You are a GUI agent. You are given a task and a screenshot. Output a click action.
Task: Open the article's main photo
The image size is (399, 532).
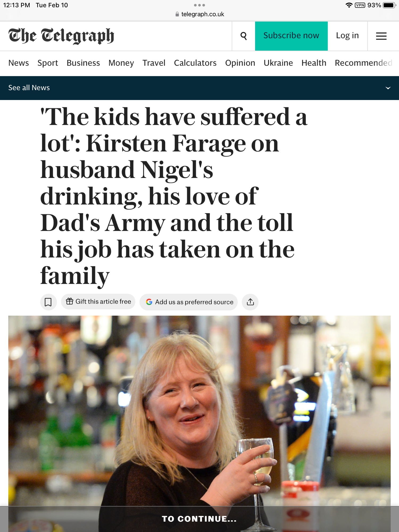(x=199, y=410)
